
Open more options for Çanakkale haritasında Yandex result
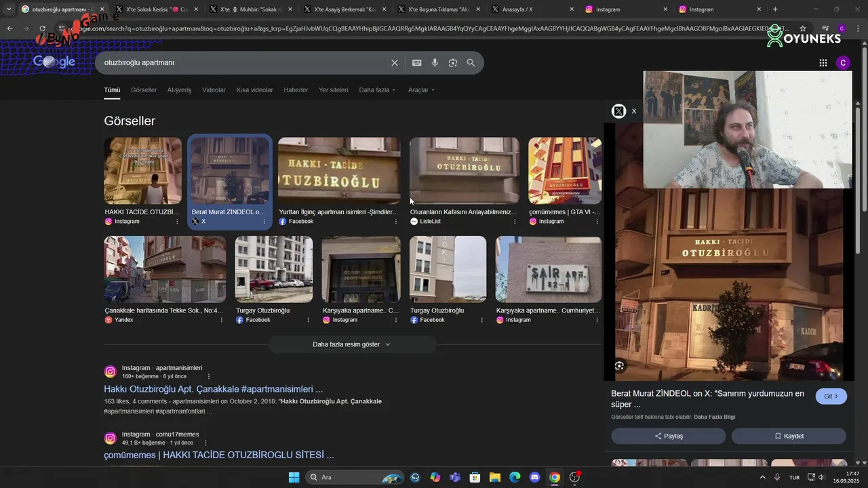tap(221, 320)
